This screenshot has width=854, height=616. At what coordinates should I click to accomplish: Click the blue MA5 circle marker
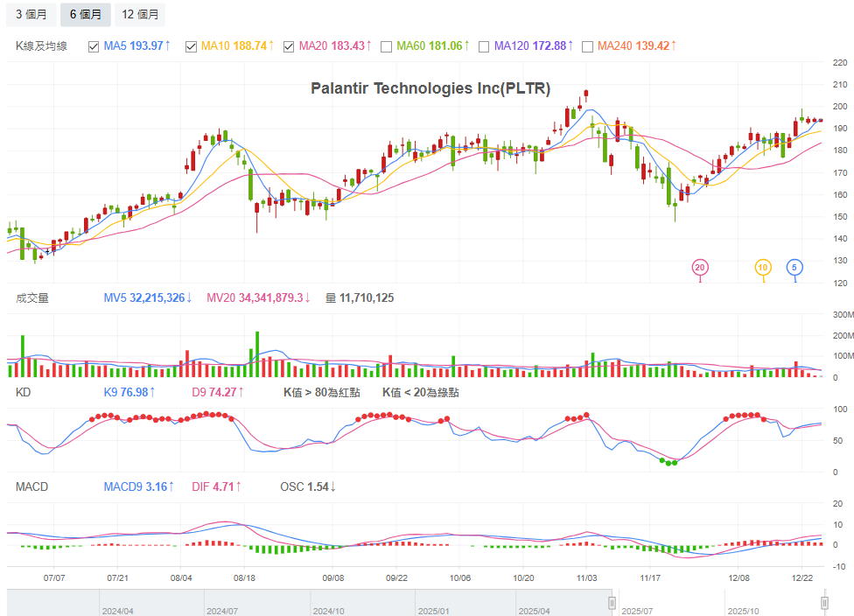[794, 267]
